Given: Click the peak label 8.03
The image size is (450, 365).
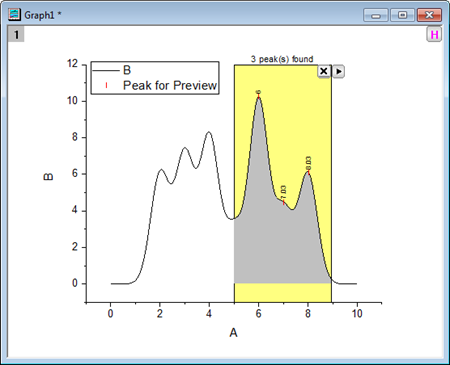Looking at the screenshot, I should coord(309,163).
